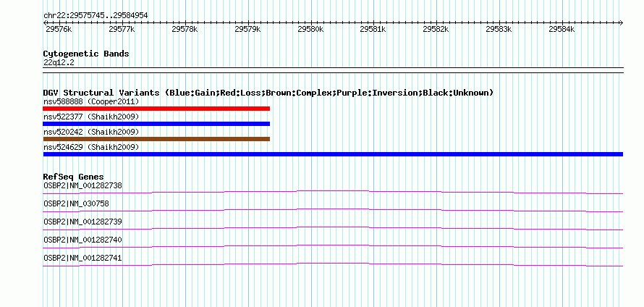Click the 29582k ruler tick label
644x307 pixels.
[x=436, y=29]
